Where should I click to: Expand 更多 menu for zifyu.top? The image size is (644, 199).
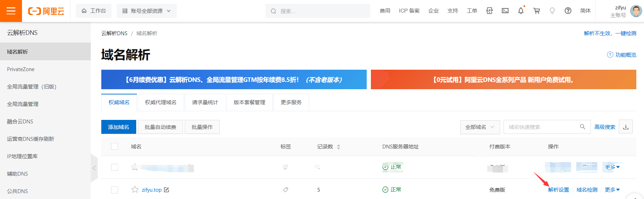612,190
